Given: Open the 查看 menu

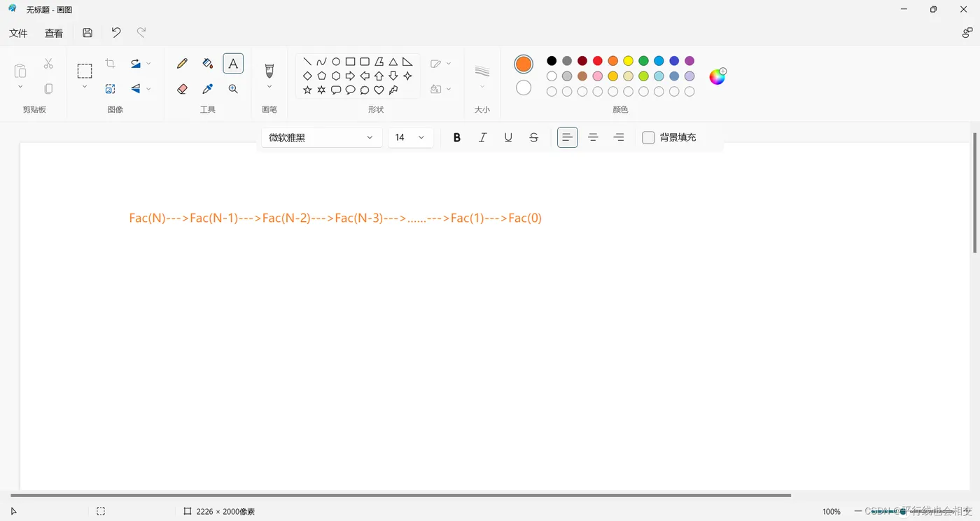Looking at the screenshot, I should pyautogui.click(x=54, y=33).
